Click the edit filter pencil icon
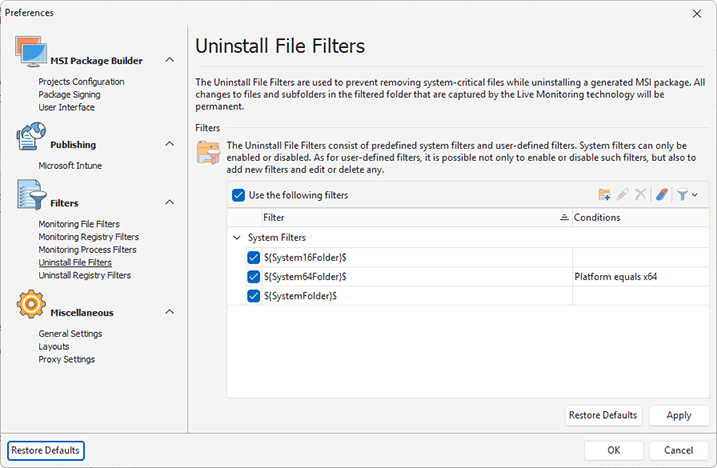 622,195
